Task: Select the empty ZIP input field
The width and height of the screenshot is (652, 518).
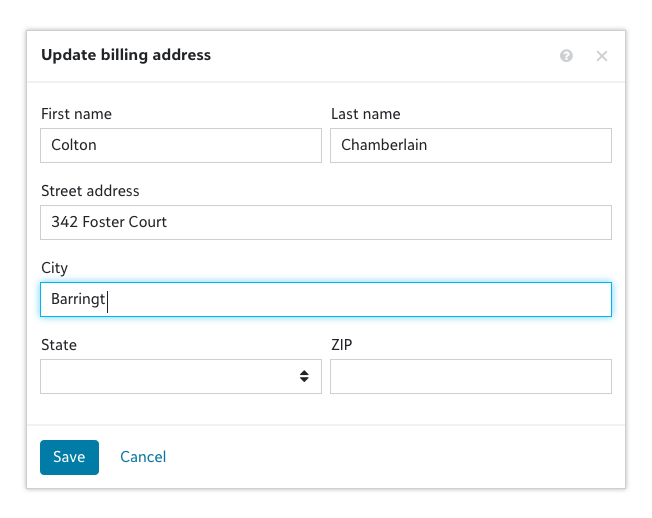Action: click(470, 377)
